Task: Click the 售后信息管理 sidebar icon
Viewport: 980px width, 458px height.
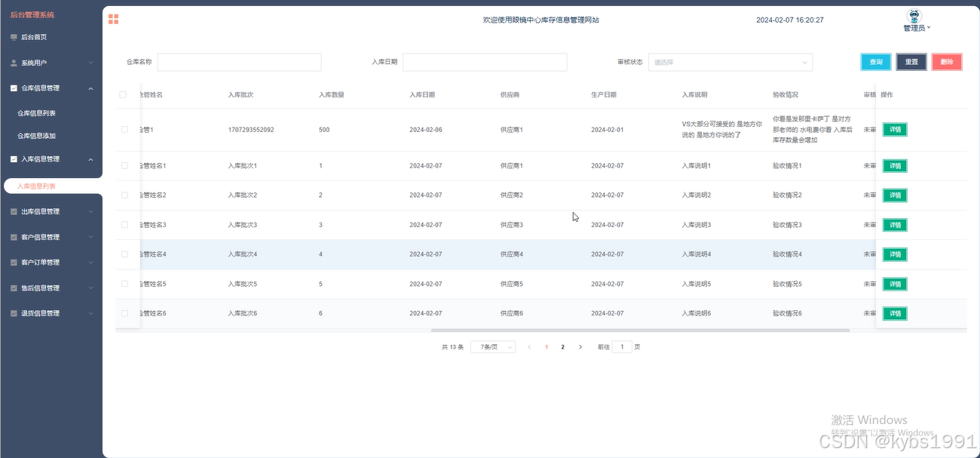Action: click(x=14, y=288)
